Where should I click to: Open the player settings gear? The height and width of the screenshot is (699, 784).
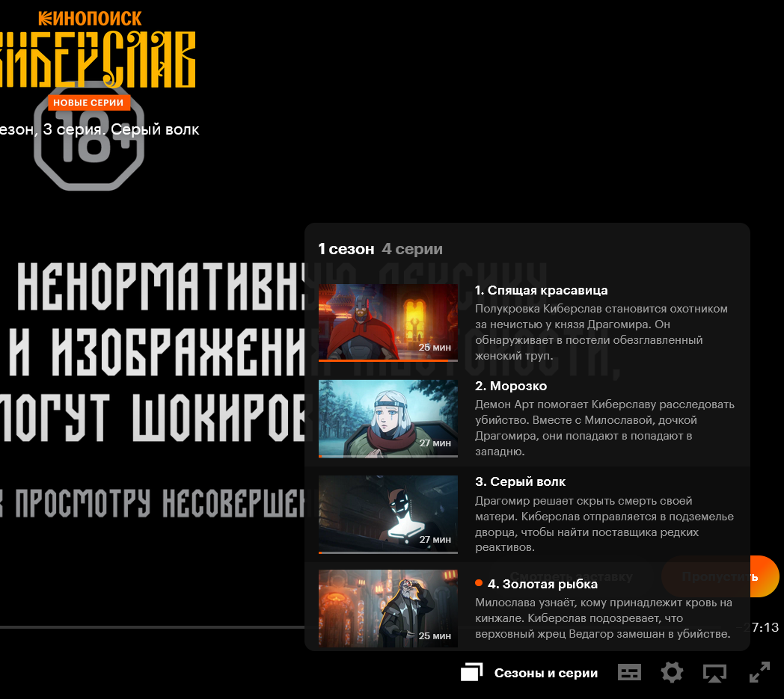click(672, 673)
